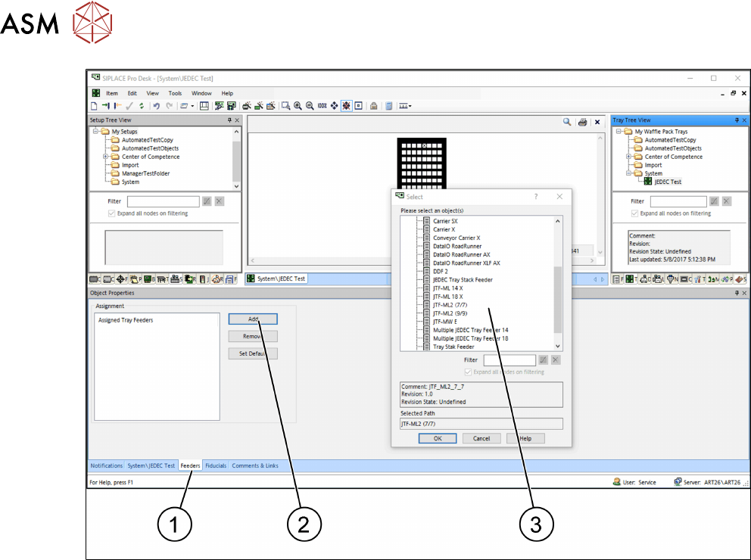Click the printer icon in the tray viewer
Screen dimensions: 751x560
(582, 122)
